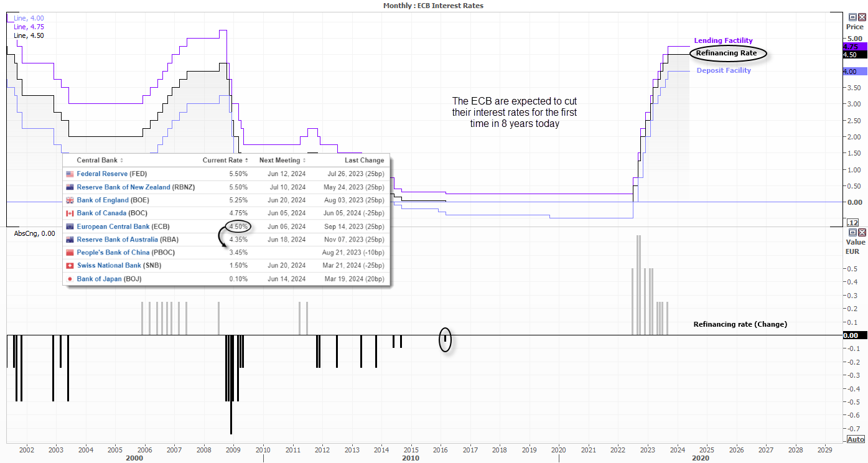Viewport: 868px width, 463px height.
Task: Click 'Mar 21, 2024 (-25bp)' last change cell
Action: pos(353,266)
